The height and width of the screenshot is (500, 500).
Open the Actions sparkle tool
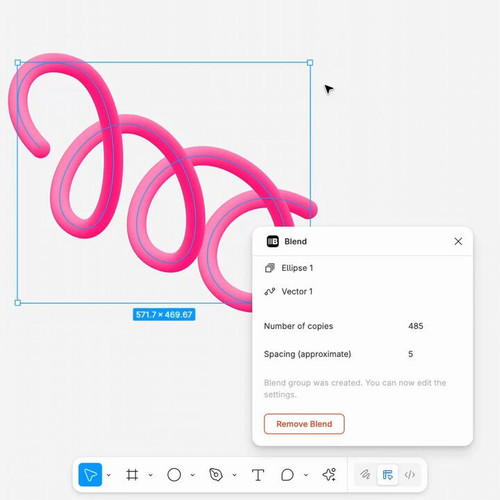[329, 475]
